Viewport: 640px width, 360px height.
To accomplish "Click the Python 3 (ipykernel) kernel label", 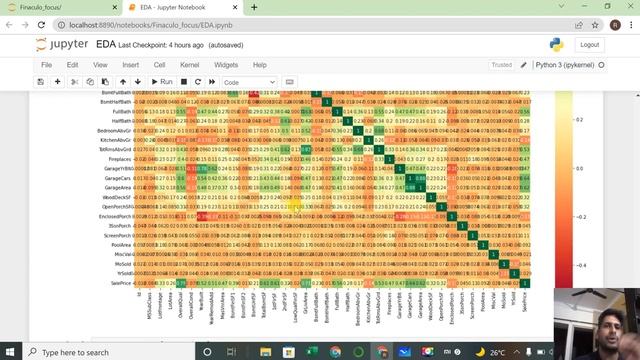I will (x=565, y=65).
